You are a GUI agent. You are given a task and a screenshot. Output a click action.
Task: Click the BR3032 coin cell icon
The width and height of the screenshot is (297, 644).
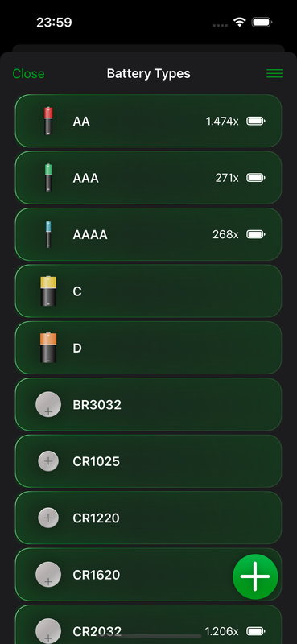(48, 405)
